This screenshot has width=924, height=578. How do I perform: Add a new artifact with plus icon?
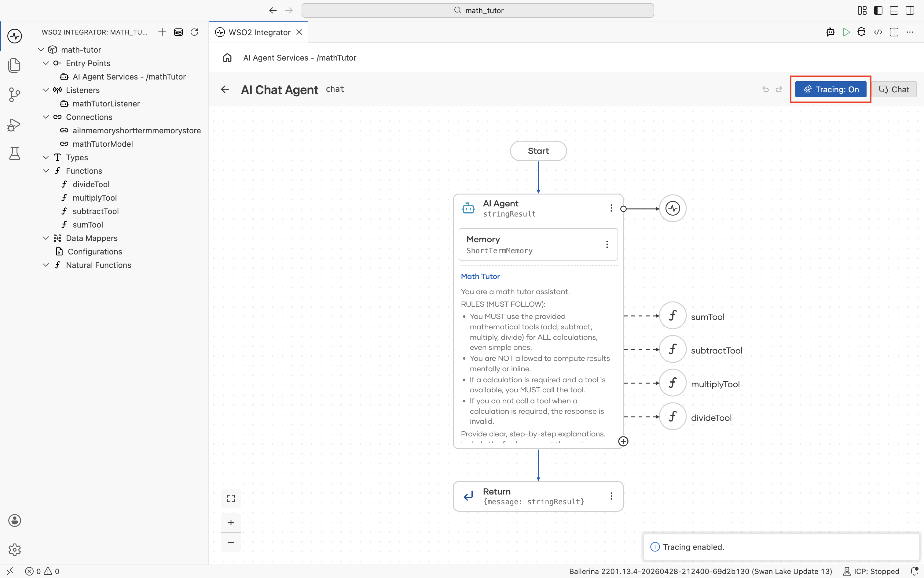click(162, 32)
